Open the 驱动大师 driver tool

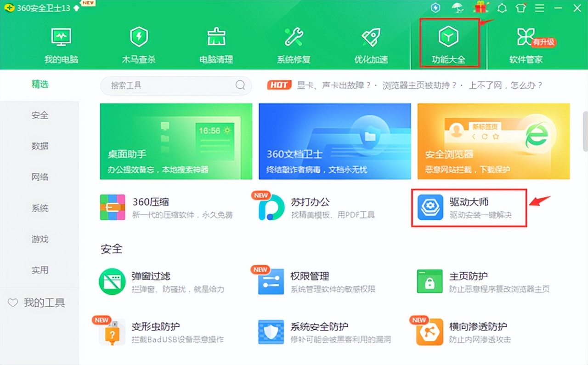(469, 207)
